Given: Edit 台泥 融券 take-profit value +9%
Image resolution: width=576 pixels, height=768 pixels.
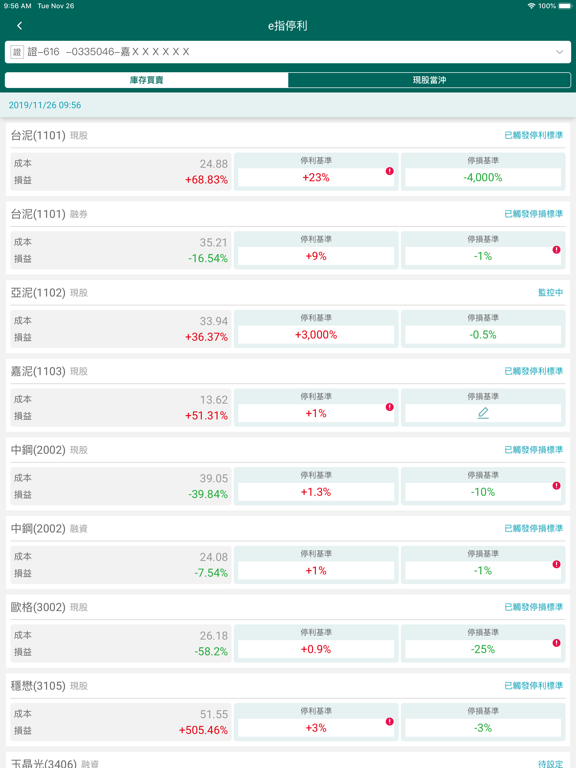Looking at the screenshot, I should pos(316,256).
